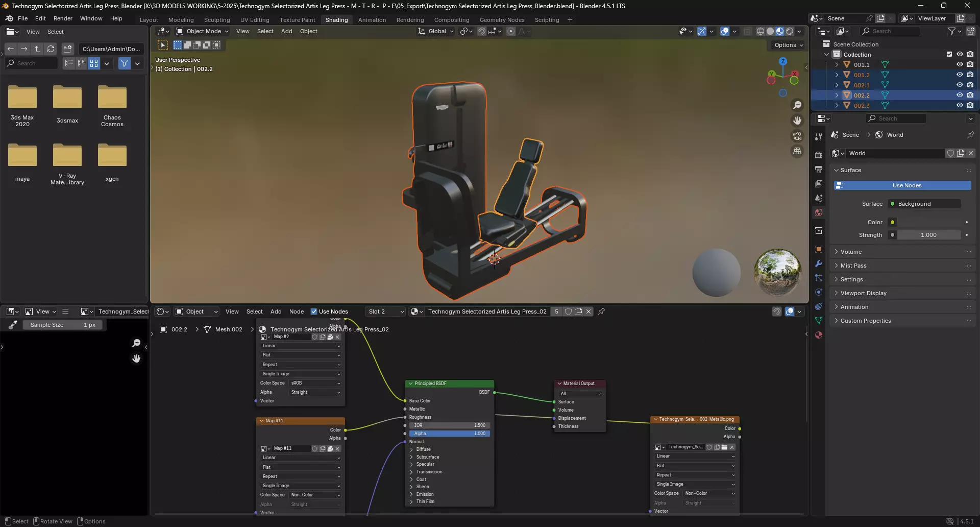Hide object 002.3 in viewport
980x527 pixels.
tap(960, 106)
